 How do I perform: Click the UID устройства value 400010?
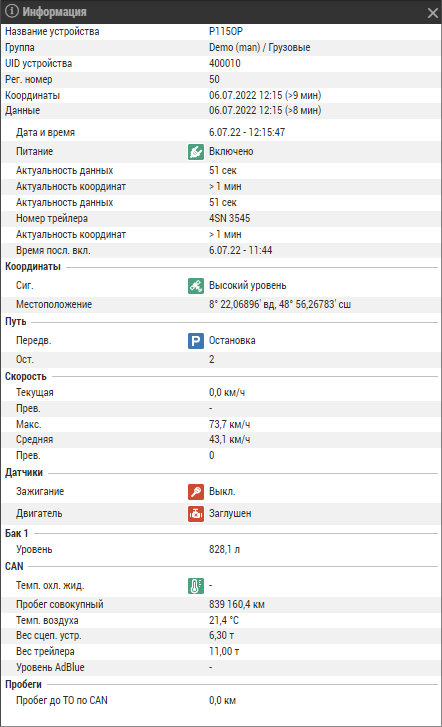[224, 64]
